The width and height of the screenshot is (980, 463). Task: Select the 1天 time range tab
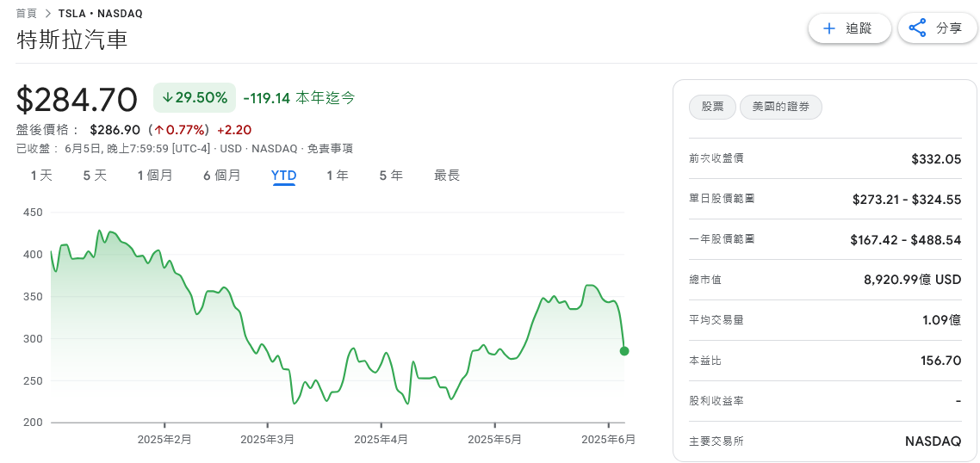(x=42, y=176)
